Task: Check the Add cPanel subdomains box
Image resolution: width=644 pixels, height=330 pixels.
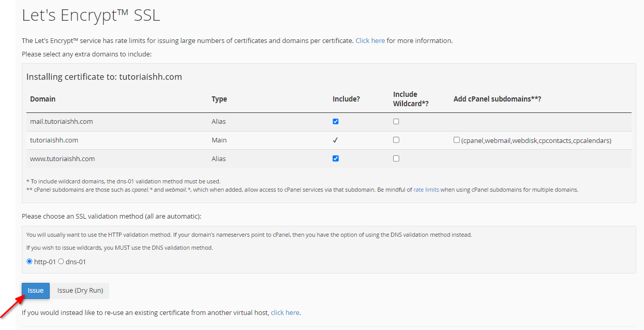Action: pos(457,140)
